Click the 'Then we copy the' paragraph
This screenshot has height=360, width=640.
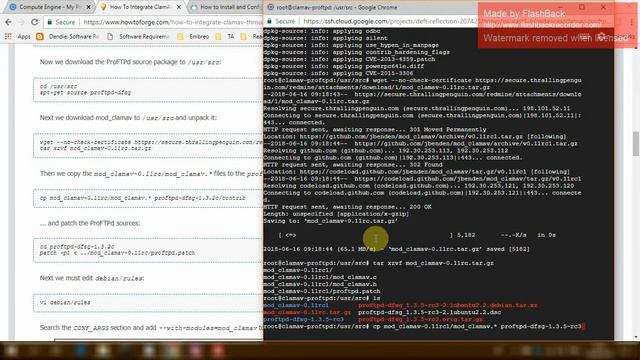pyautogui.click(x=151, y=173)
